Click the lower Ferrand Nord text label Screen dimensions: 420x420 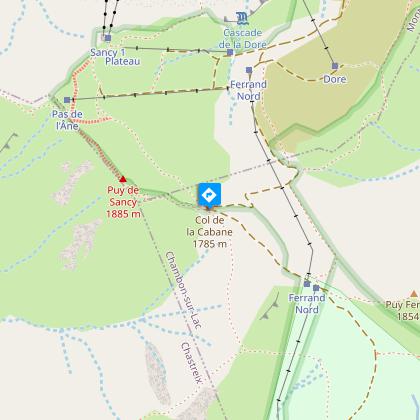click(307, 304)
